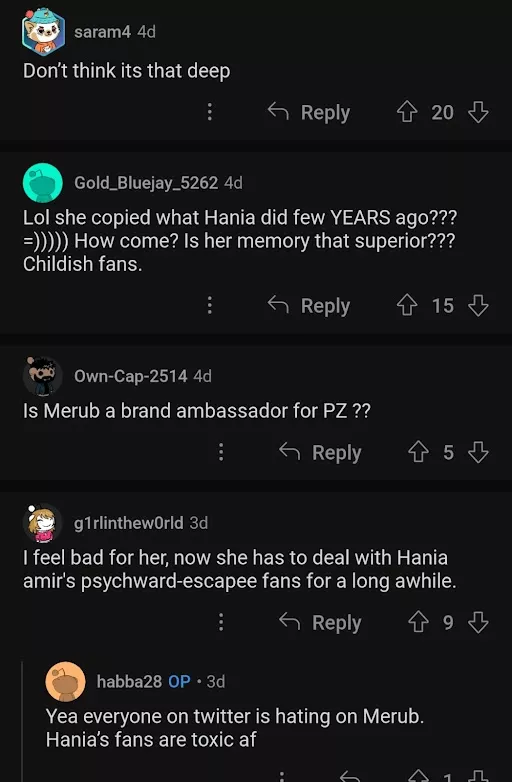Downvote g1rlinthew0rld's comment
Viewport: 512px width, 782px height.
click(x=478, y=622)
